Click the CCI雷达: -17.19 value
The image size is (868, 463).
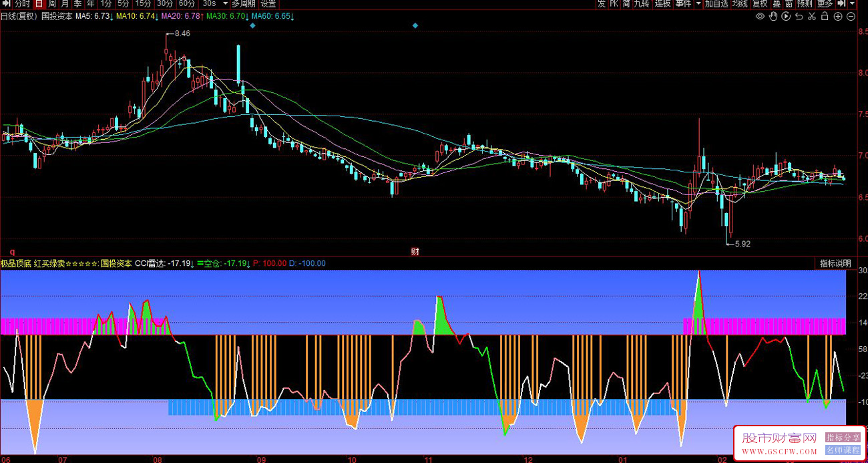click(164, 263)
